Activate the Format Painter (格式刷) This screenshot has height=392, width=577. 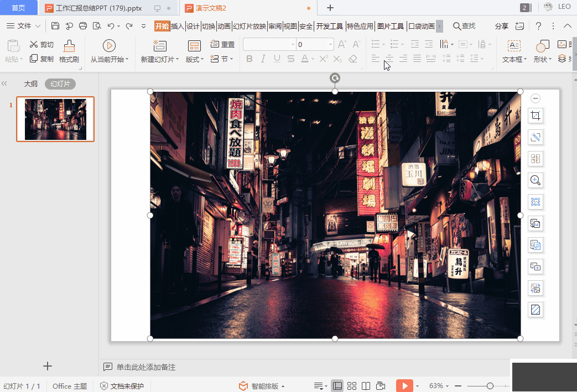[69, 53]
